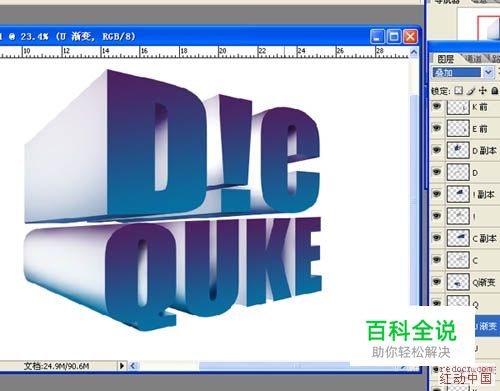The height and width of the screenshot is (391, 500).
Task: Switch to the 通道 tab
Action: coord(473,59)
